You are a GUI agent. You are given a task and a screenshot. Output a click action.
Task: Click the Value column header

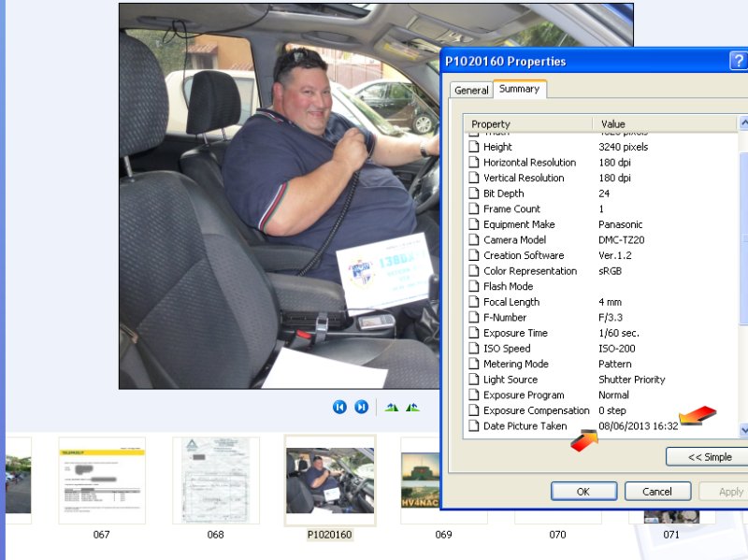pyautogui.click(x=665, y=124)
